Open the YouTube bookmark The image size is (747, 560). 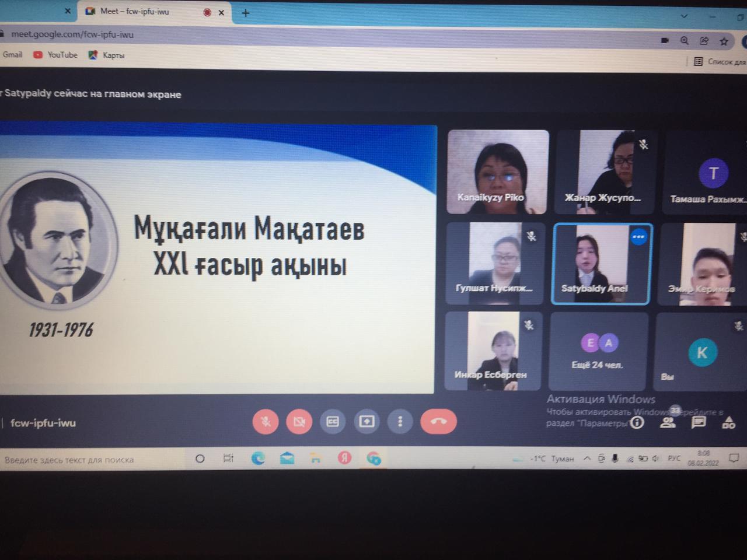(x=56, y=55)
